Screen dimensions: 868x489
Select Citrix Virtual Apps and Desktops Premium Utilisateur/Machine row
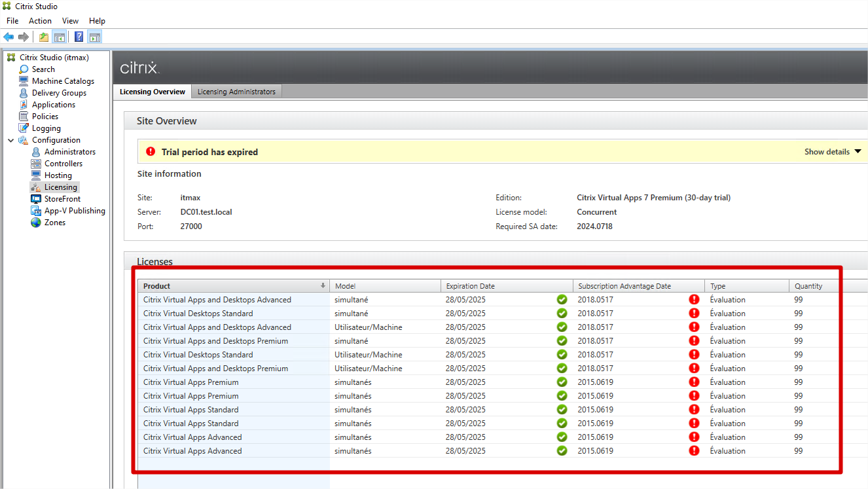click(503, 369)
